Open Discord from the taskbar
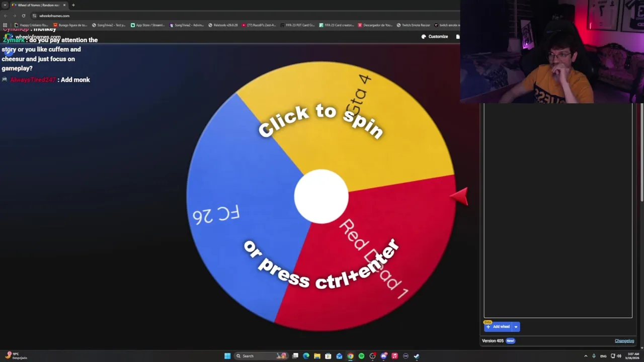Image resolution: width=644 pixels, height=362 pixels. pos(383,356)
